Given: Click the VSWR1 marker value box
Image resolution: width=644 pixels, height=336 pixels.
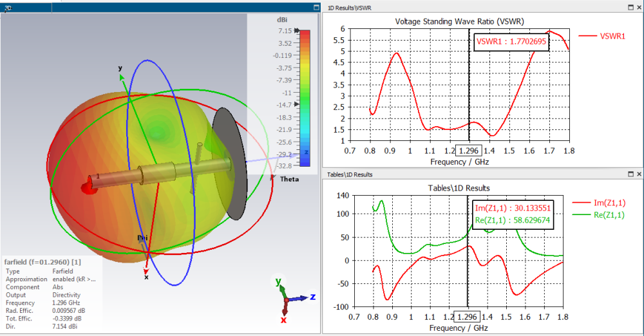Looking at the screenshot, I should [511, 41].
